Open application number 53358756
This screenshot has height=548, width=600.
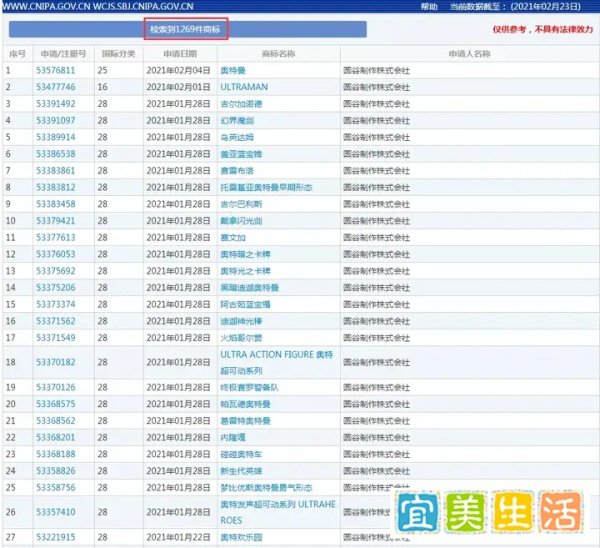coord(55,488)
